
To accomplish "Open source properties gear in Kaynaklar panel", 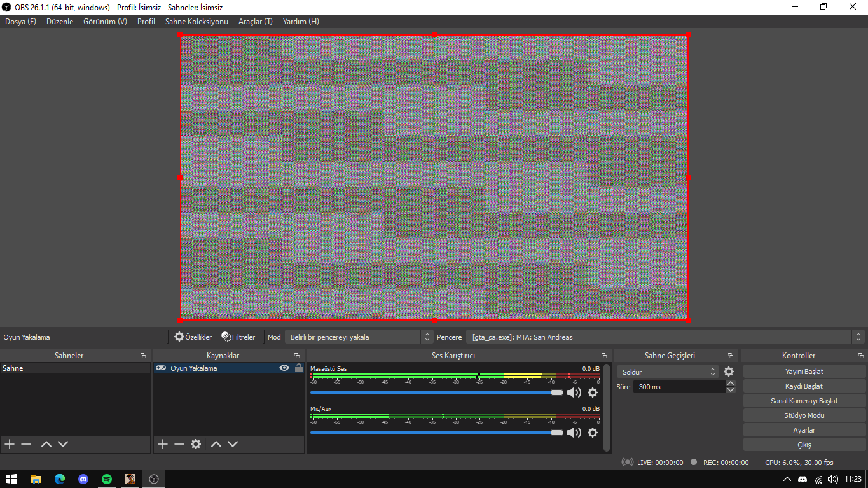I will 196,444.
